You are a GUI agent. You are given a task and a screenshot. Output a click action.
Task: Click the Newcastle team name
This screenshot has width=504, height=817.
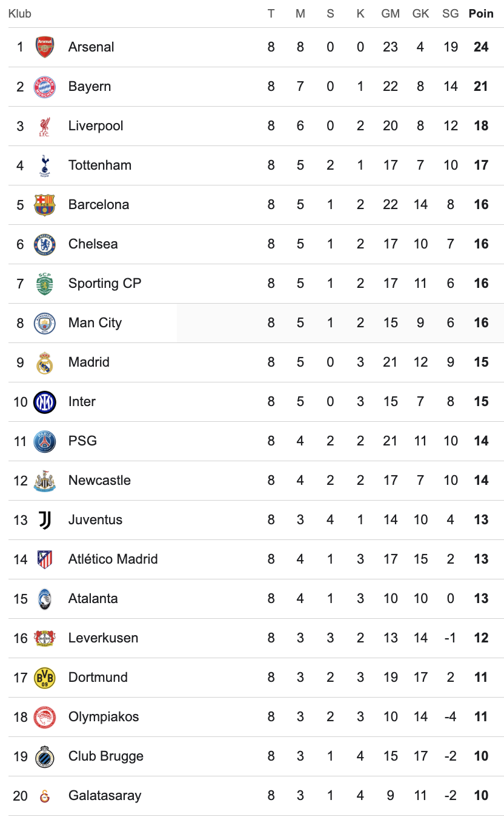coord(99,481)
